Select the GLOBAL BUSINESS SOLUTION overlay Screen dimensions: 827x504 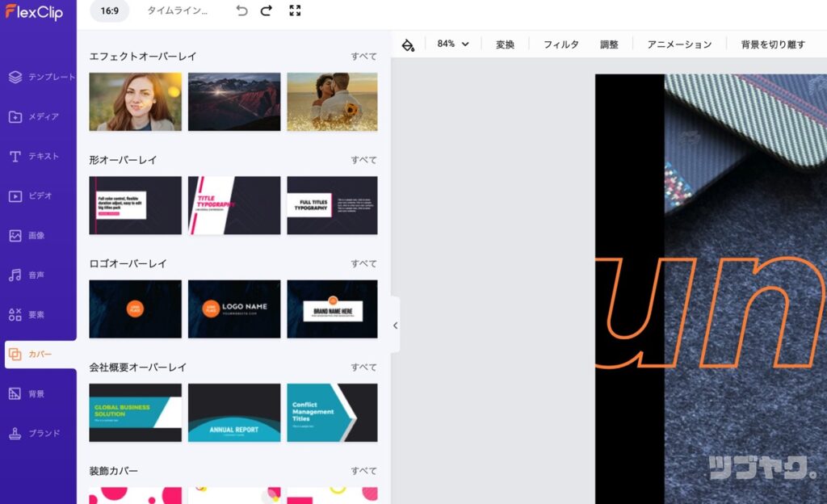click(135, 413)
